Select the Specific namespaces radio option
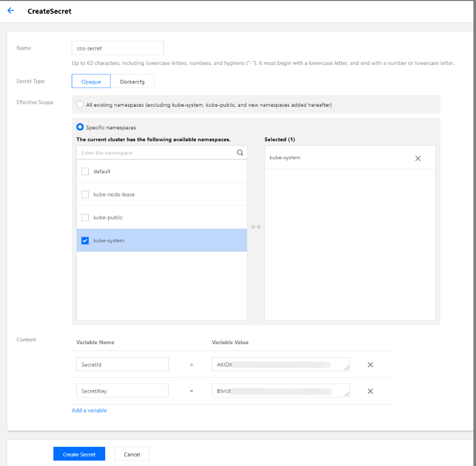This screenshot has height=466, width=476. click(80, 127)
